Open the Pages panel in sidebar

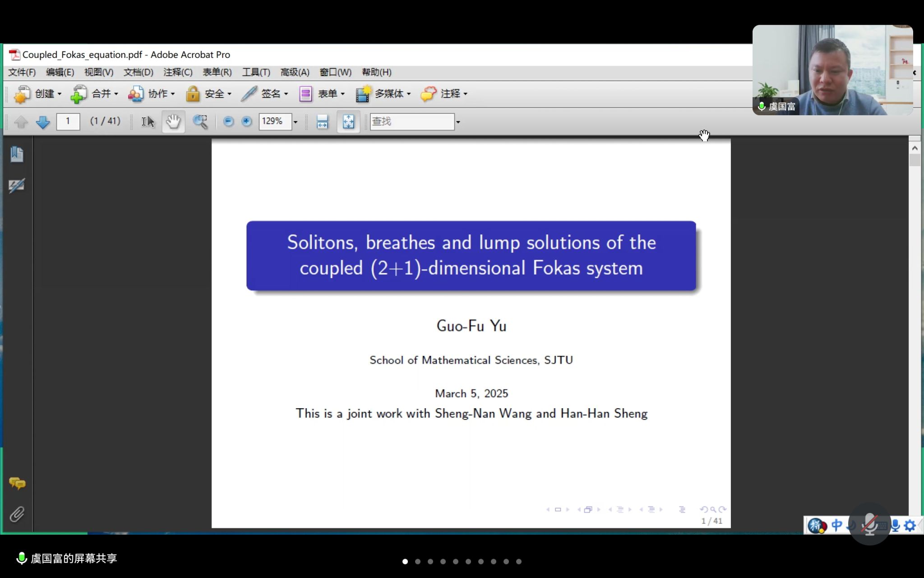pos(17,154)
